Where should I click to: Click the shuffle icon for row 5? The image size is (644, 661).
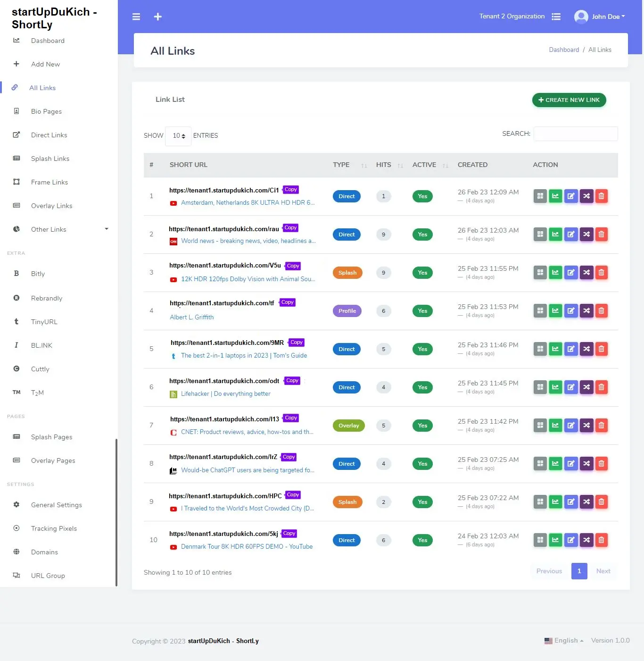pos(586,349)
